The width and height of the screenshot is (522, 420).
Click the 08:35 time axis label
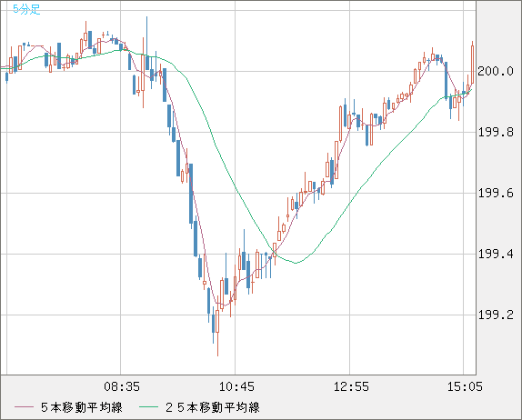tap(122, 386)
